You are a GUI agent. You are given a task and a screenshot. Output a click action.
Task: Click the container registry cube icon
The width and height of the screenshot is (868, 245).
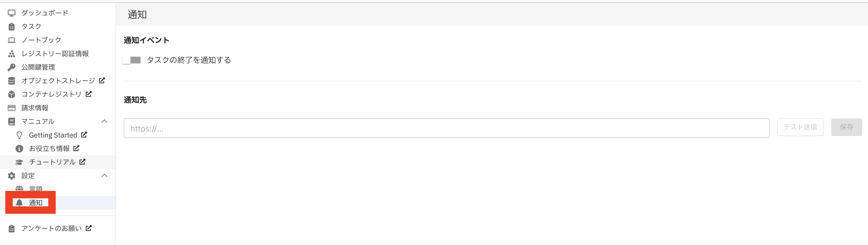[11, 94]
